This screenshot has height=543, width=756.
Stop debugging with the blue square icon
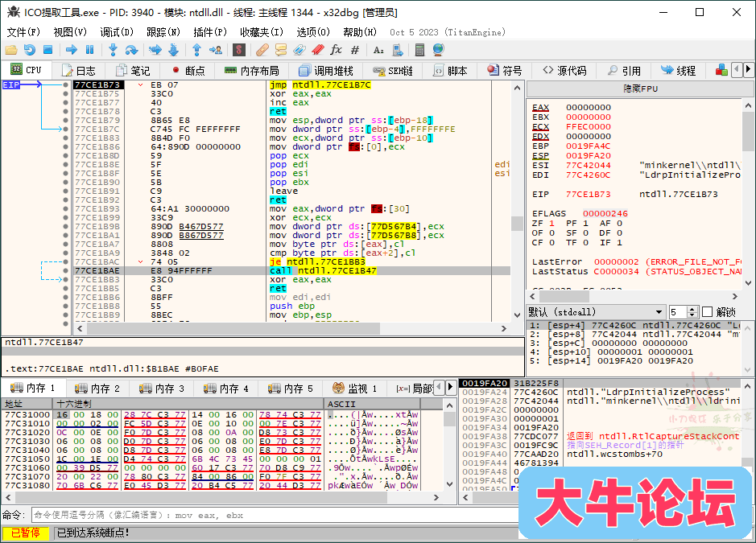coord(48,50)
